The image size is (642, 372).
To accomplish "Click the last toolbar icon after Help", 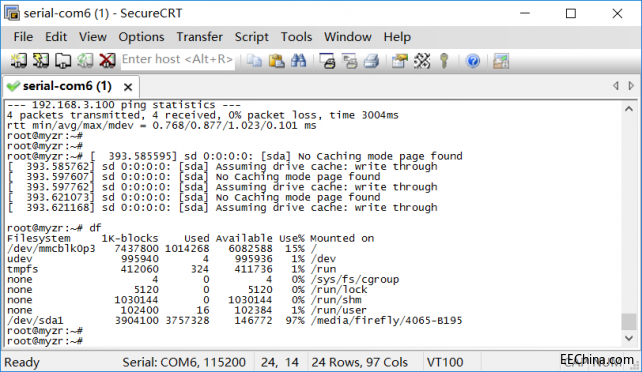I will tap(501, 61).
